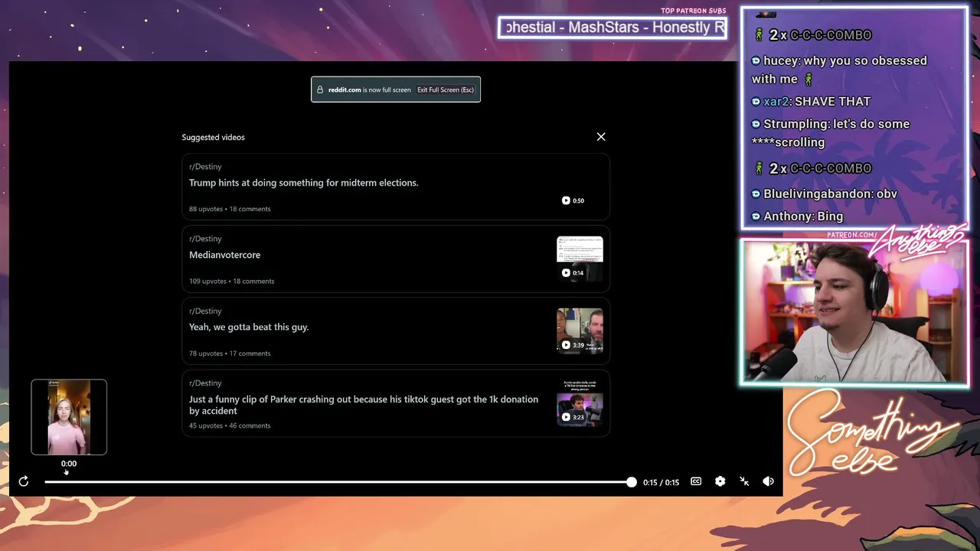Viewport: 980px width, 551px height.
Task: Click "45 upvotes • 46 comments" text
Action: (x=230, y=425)
